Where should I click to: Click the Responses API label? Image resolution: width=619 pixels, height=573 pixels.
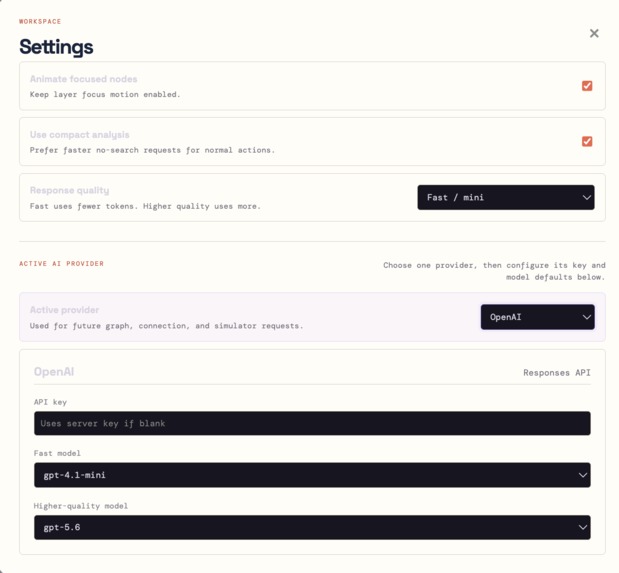click(x=557, y=372)
